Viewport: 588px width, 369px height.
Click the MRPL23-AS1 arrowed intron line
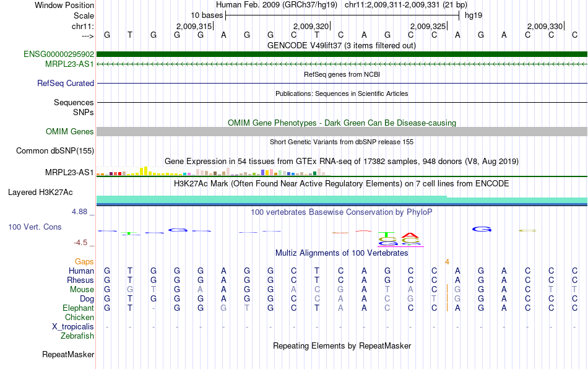pos(342,64)
